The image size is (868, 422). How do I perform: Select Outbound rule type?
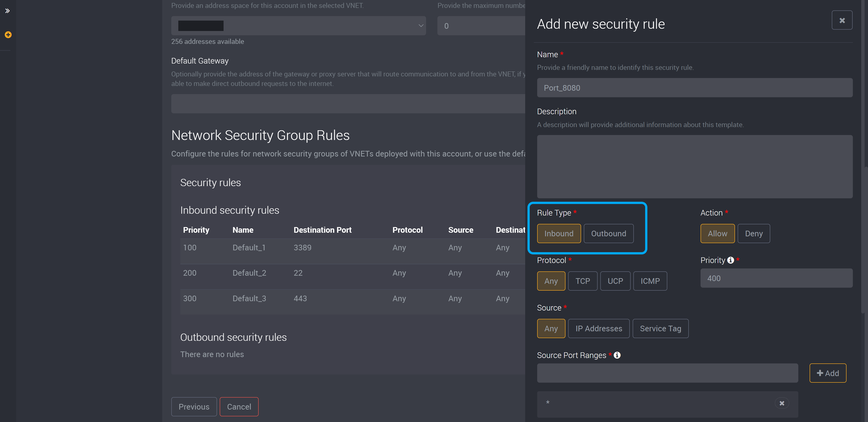tap(608, 233)
